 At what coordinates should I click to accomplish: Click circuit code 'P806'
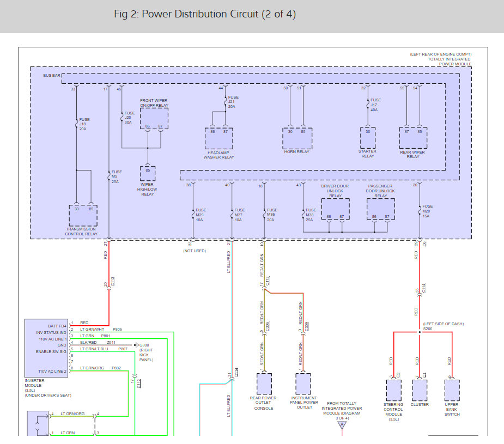pyautogui.click(x=117, y=329)
